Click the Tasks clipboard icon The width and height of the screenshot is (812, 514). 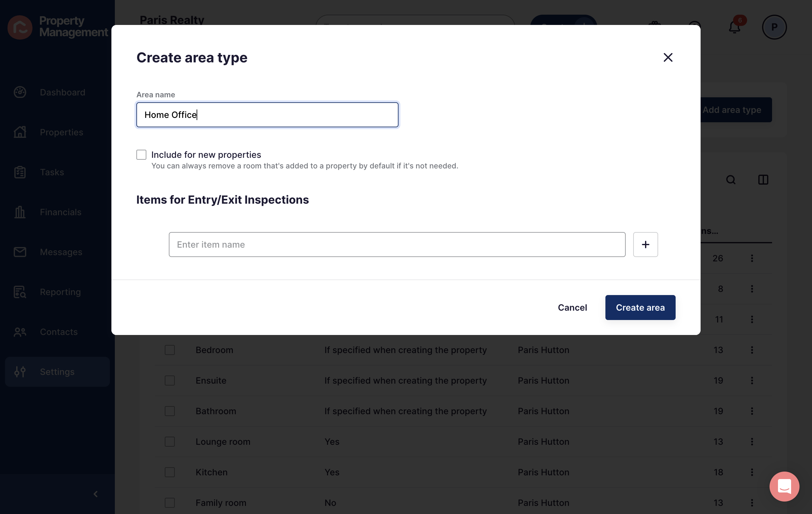pyautogui.click(x=20, y=172)
